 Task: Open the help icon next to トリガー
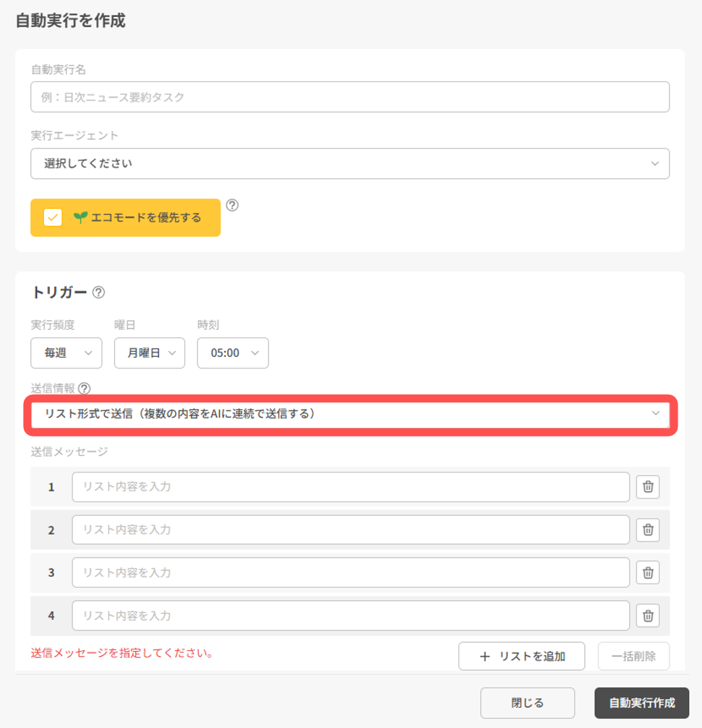[99, 293]
